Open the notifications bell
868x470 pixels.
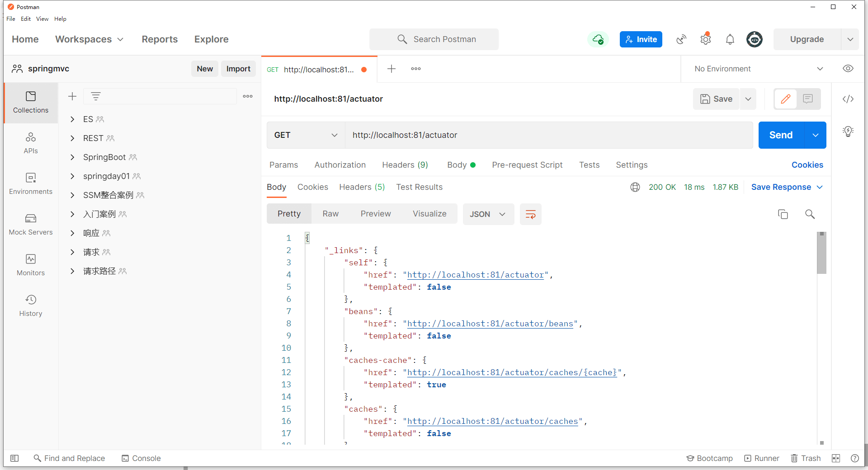pos(730,39)
